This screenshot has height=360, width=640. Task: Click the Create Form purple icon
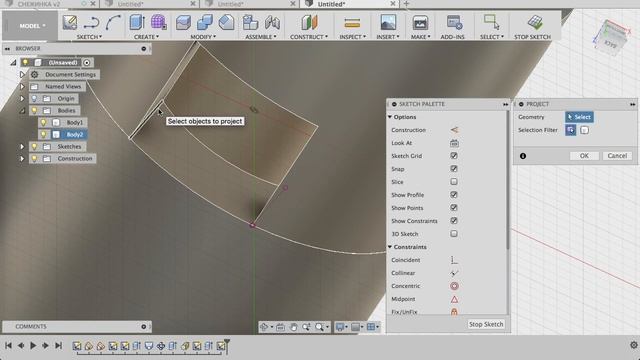(158, 22)
